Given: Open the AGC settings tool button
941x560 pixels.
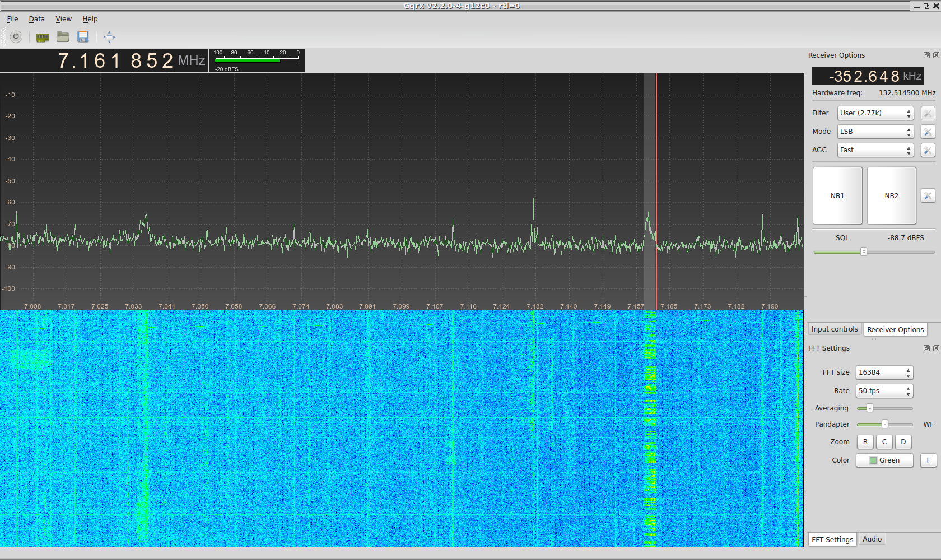Looking at the screenshot, I should pyautogui.click(x=928, y=150).
